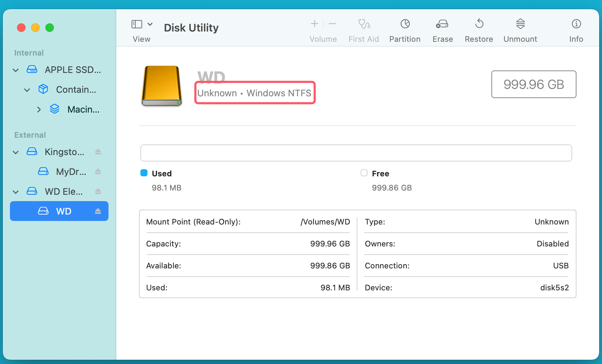602x364 pixels.
Task: Open the Info panel
Action: pos(576,24)
